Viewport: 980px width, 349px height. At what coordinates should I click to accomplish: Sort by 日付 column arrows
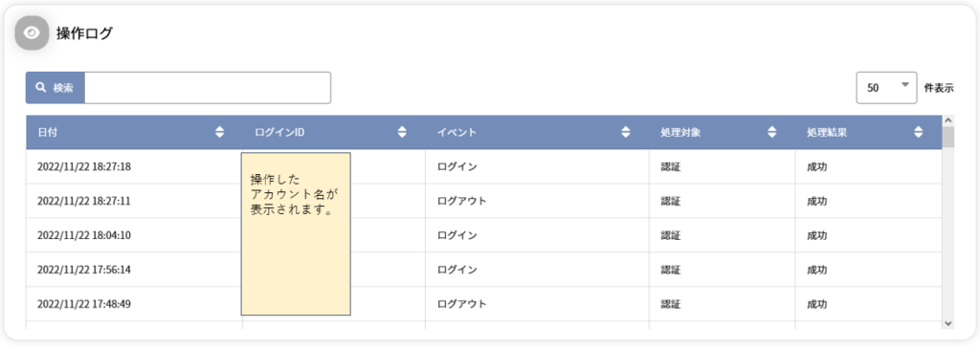[x=219, y=132]
